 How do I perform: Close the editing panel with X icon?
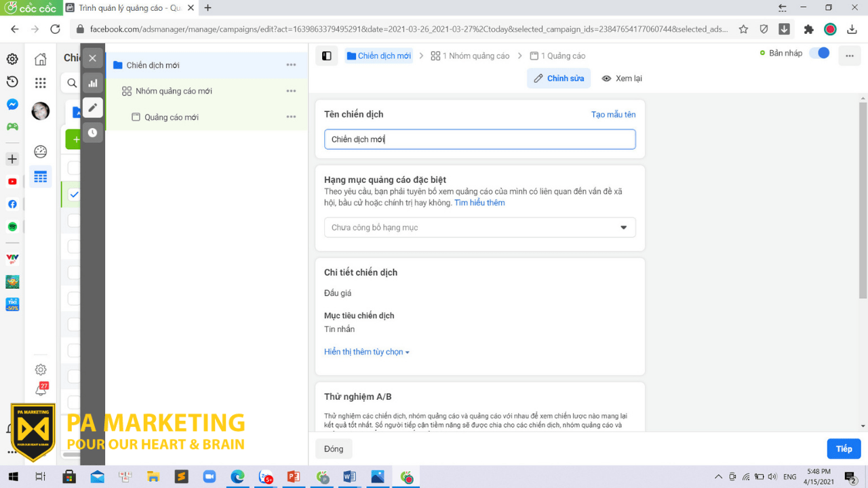pos(93,58)
